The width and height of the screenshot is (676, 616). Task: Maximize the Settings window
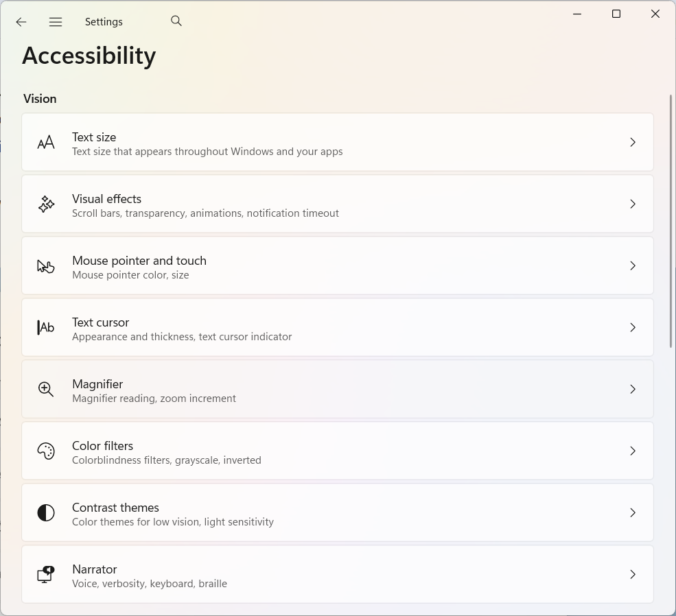point(616,14)
